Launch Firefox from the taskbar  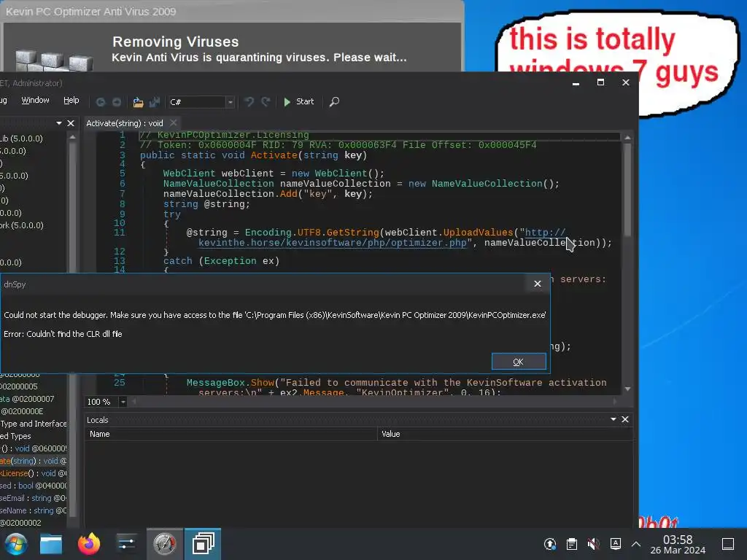89,544
